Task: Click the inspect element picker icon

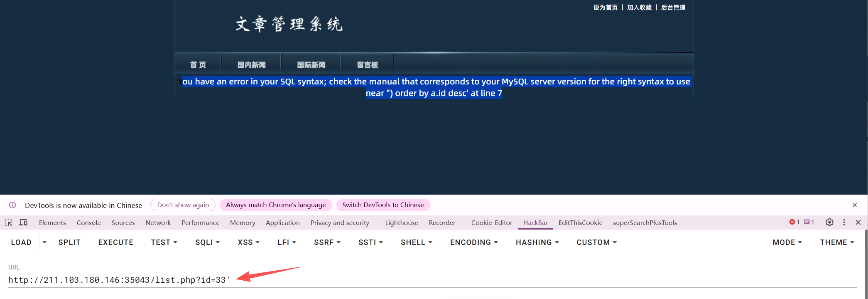Action: pyautogui.click(x=9, y=222)
